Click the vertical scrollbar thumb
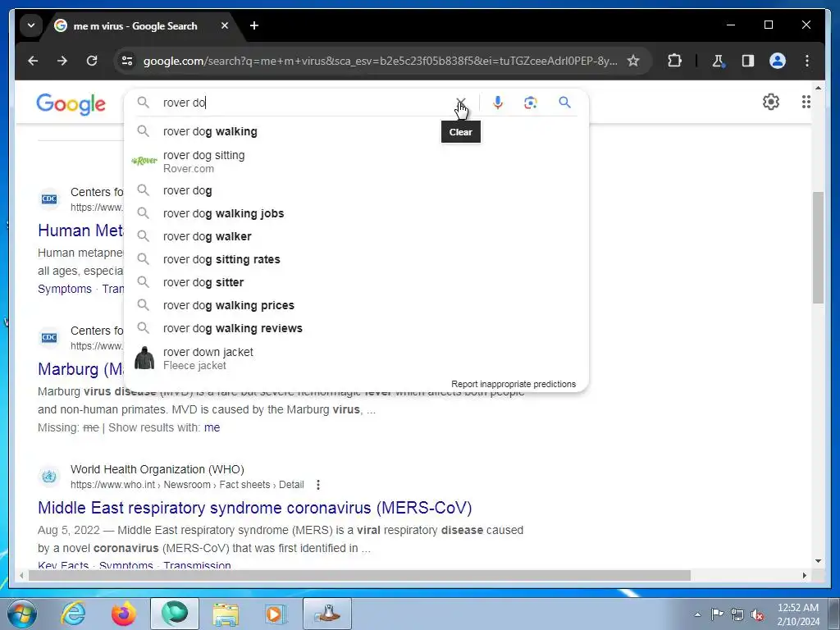Image resolution: width=840 pixels, height=630 pixels. coord(818,248)
